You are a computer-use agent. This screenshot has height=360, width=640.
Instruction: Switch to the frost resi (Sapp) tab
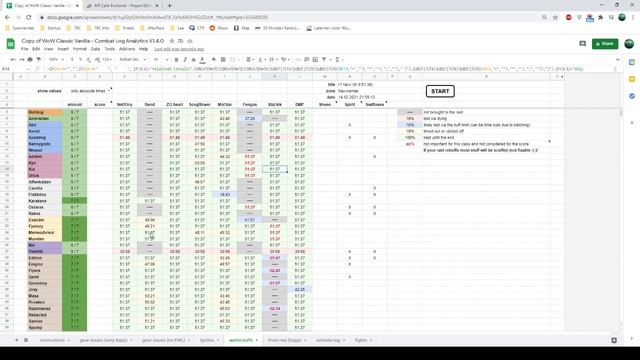284,340
